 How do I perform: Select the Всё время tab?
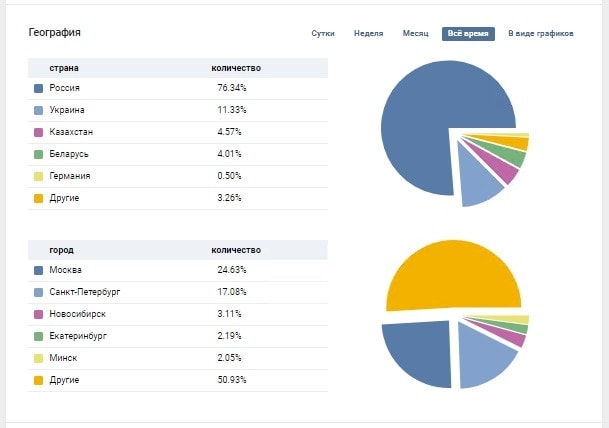[x=468, y=33]
